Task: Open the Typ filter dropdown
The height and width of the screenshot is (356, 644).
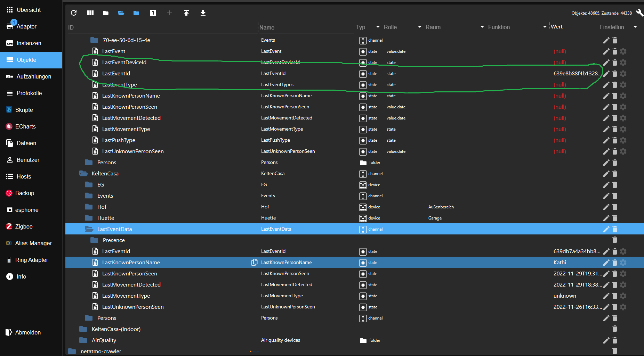Action: [378, 27]
